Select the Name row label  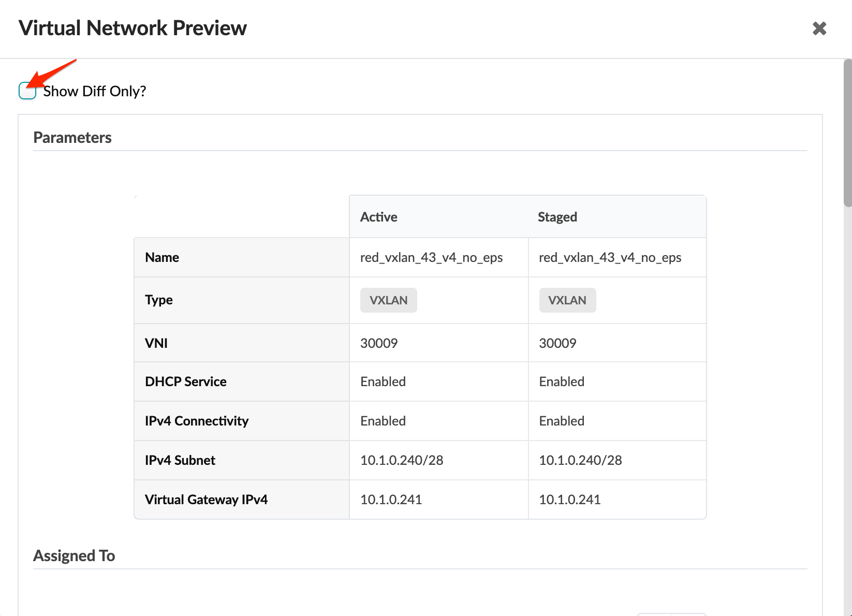coord(162,257)
